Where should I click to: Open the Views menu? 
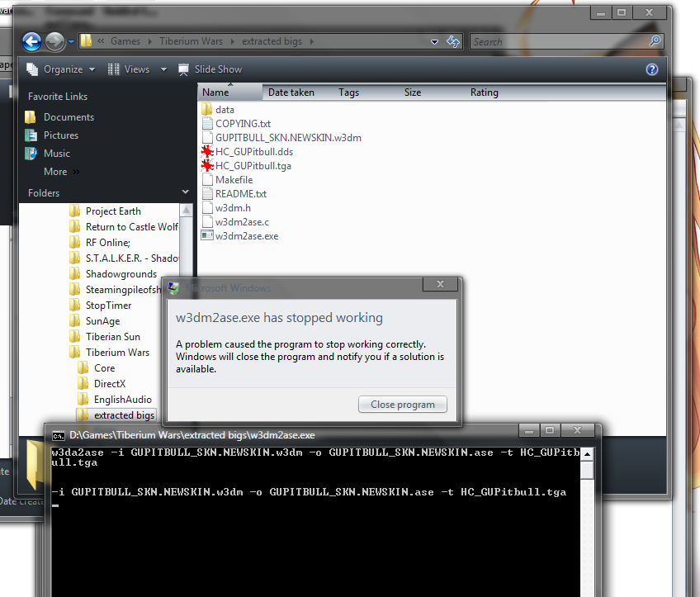coord(129,69)
